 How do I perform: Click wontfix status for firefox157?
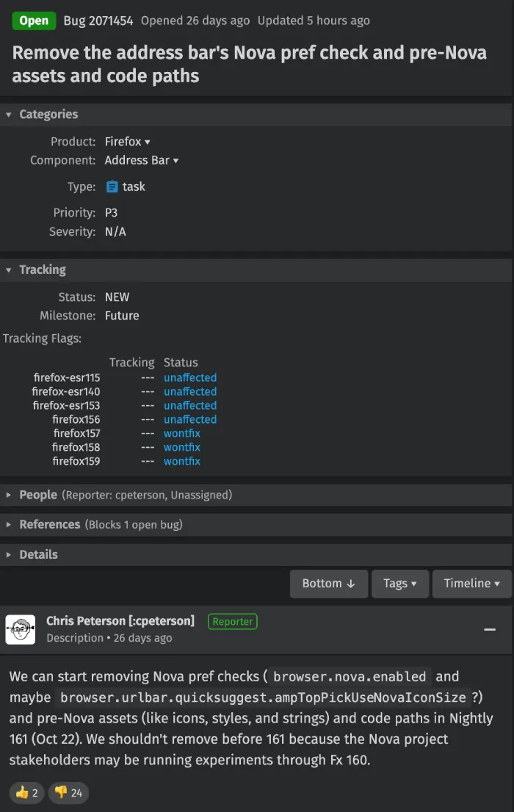(x=182, y=433)
